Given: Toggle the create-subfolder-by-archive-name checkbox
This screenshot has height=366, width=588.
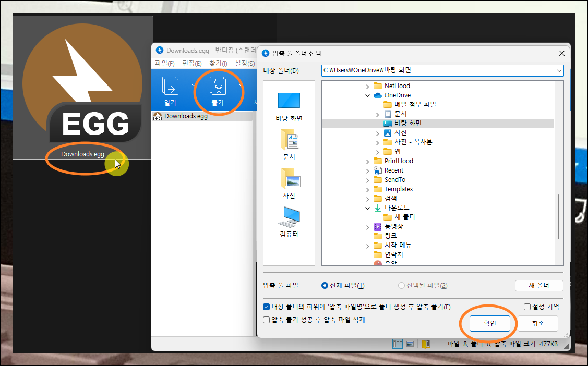Looking at the screenshot, I should point(266,307).
